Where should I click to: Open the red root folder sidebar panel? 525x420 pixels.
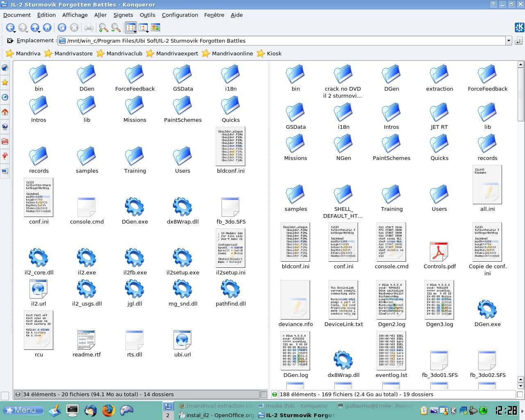click(5, 142)
